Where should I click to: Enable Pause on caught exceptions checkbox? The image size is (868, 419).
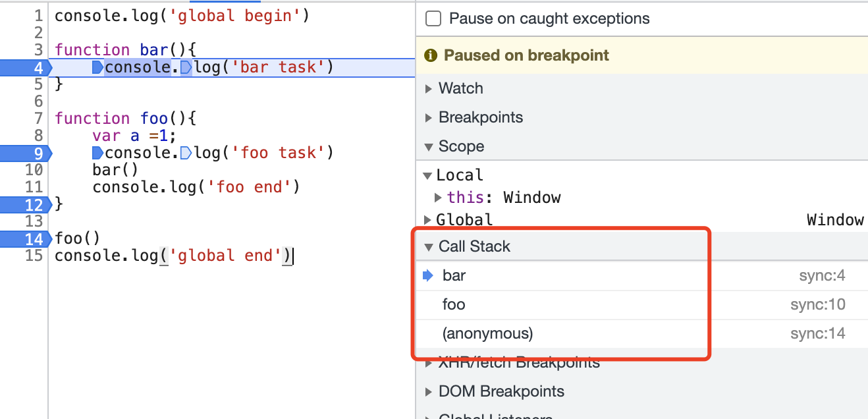[433, 18]
